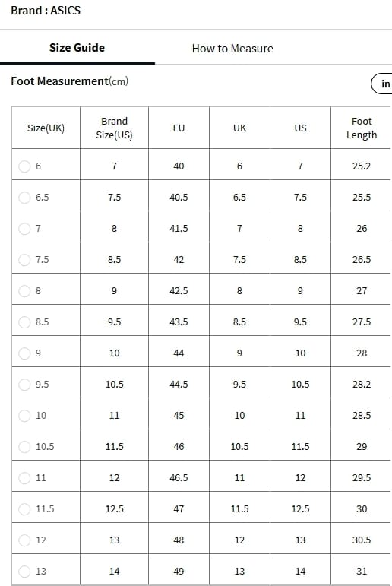Switch to the How to Measure tab
The image size is (392, 586).
[232, 49]
